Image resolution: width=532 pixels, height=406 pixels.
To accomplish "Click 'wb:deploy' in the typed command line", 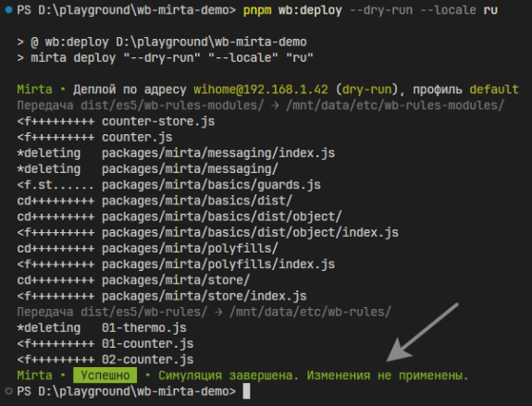I will [310, 10].
